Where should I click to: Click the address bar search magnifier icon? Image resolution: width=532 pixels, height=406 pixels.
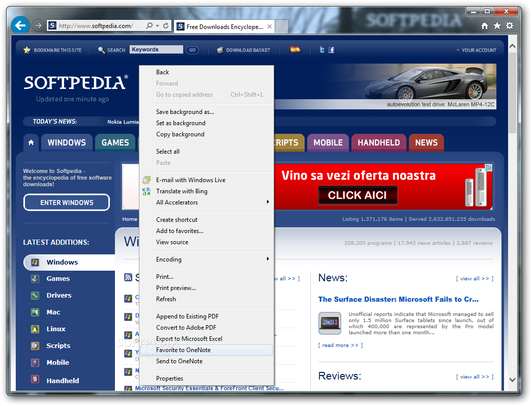coord(149,26)
